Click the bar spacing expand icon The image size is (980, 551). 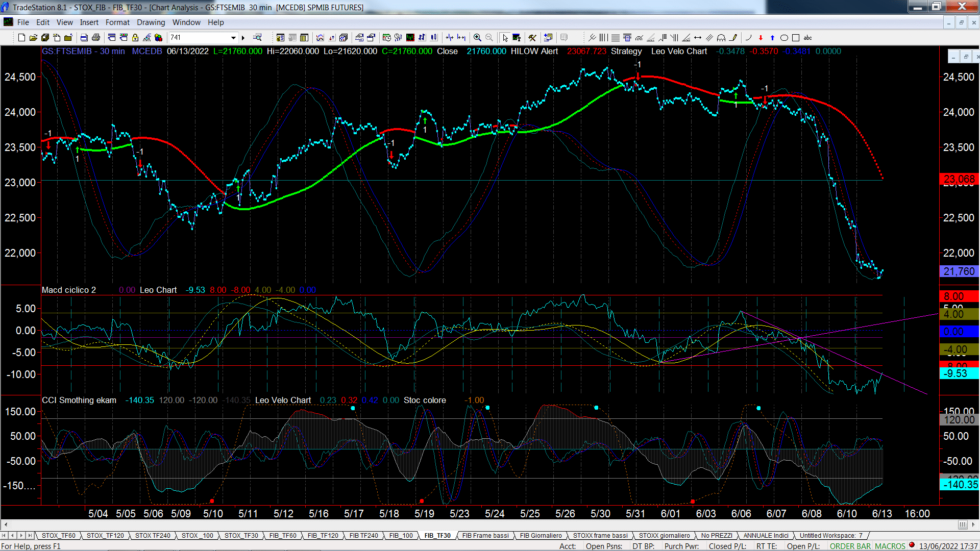[x=461, y=37]
